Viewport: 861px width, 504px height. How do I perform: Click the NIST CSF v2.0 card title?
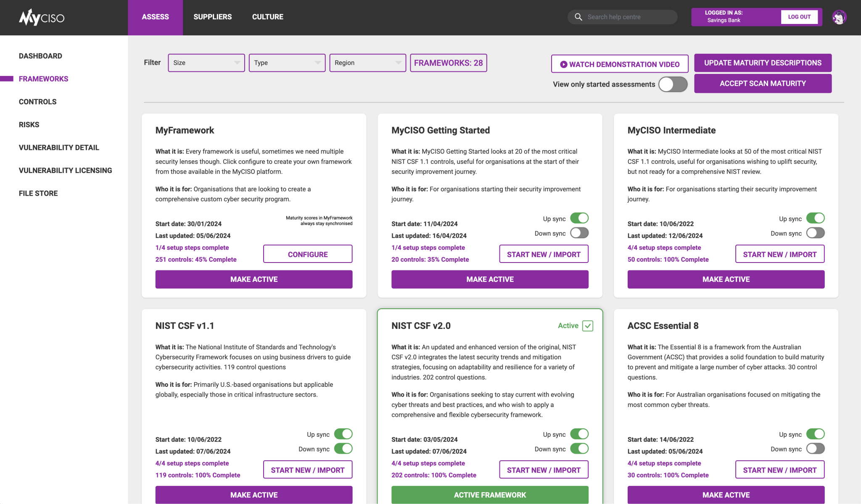point(421,326)
